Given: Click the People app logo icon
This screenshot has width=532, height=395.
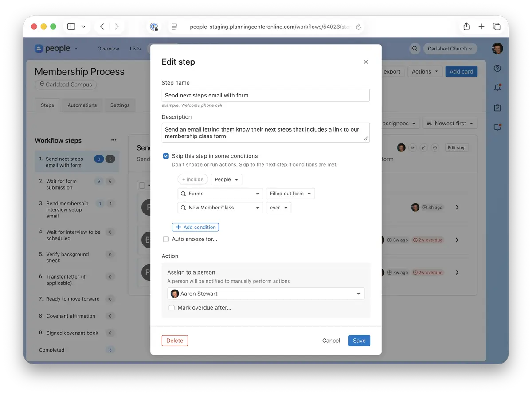Looking at the screenshot, I should (39, 49).
